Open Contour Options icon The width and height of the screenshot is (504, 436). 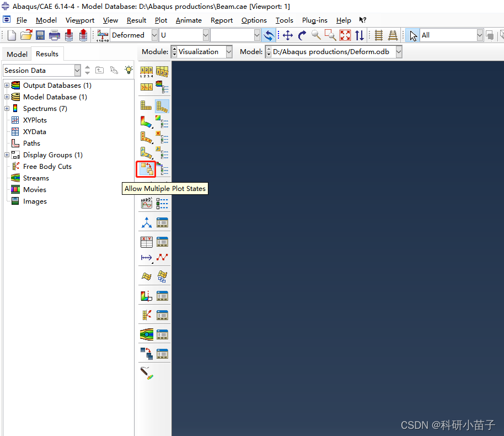point(162,121)
